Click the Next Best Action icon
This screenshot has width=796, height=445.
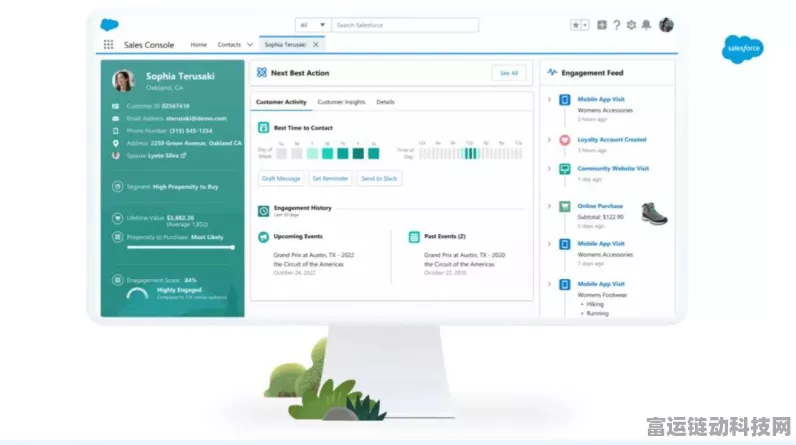[261, 73]
